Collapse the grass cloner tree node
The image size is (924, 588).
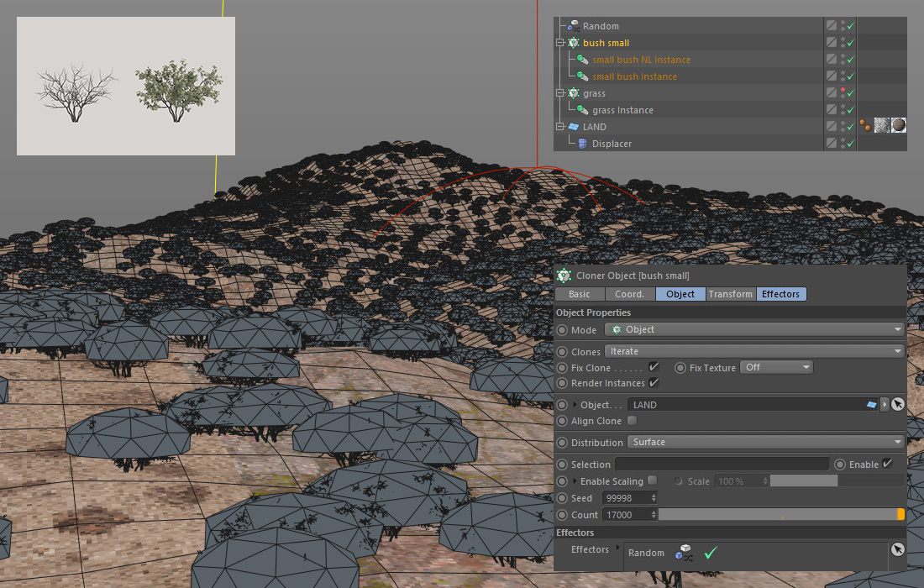coord(560,93)
